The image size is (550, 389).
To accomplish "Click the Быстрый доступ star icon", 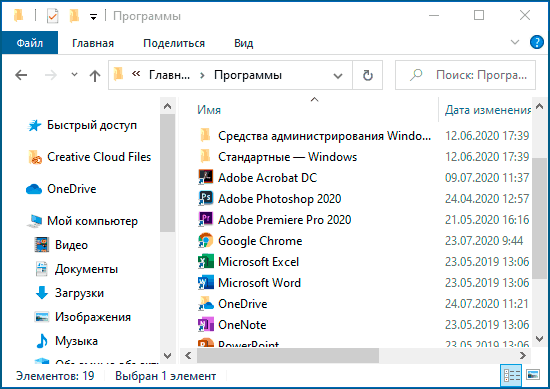I will [34, 125].
